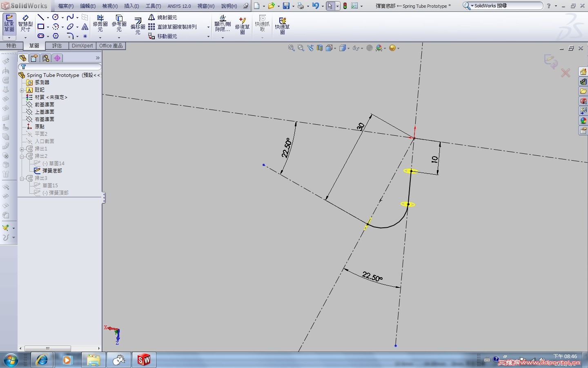This screenshot has height=368, width=588.
Task: Switch to FeatureManager design tree tab
Action: click(x=23, y=58)
